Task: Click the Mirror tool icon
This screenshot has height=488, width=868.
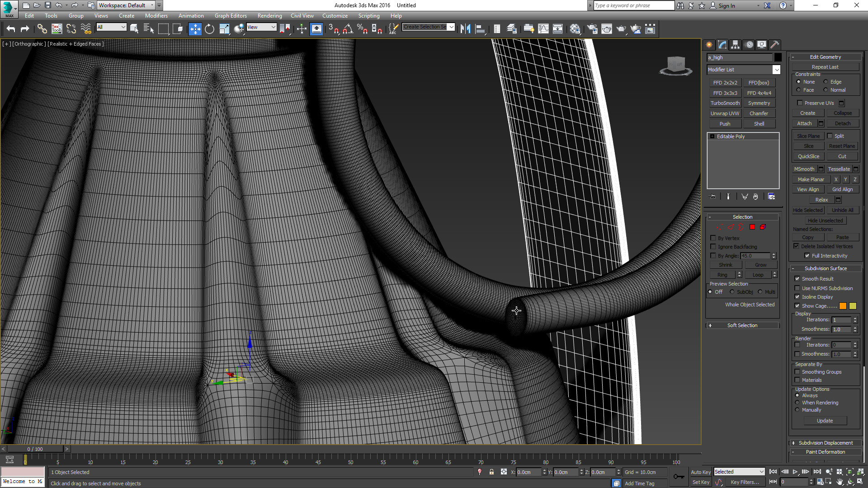Action: (x=465, y=29)
